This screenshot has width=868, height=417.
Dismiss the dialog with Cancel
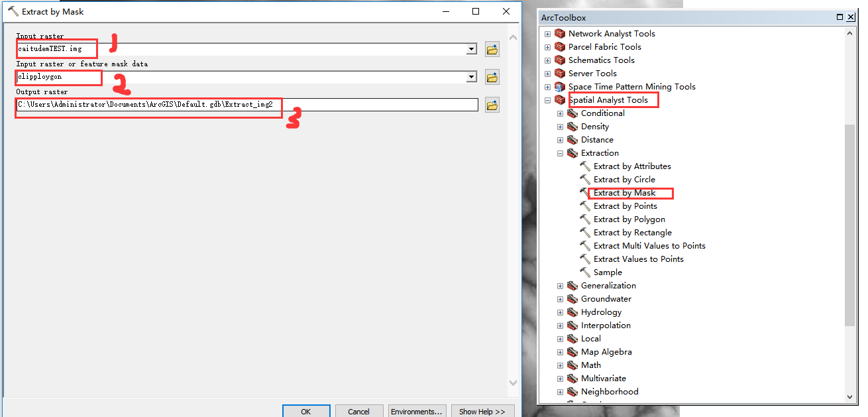click(358, 412)
